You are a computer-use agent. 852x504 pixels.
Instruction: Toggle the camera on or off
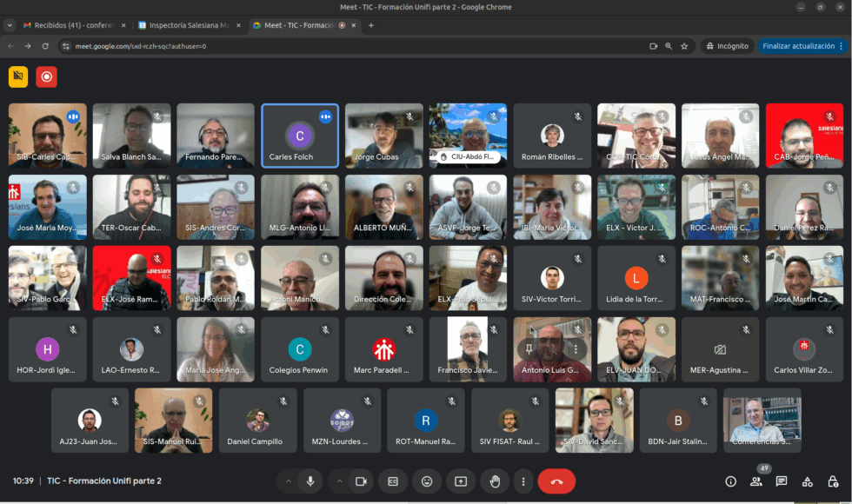(x=362, y=481)
